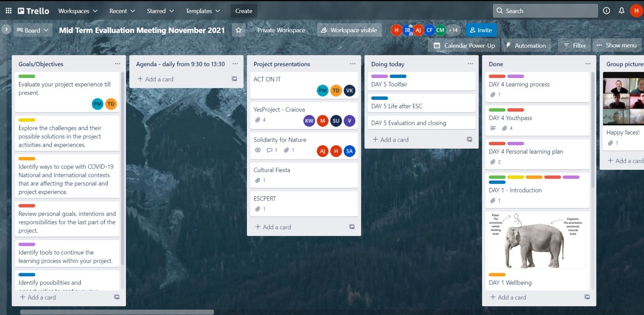Open the Recent dropdown

click(122, 11)
